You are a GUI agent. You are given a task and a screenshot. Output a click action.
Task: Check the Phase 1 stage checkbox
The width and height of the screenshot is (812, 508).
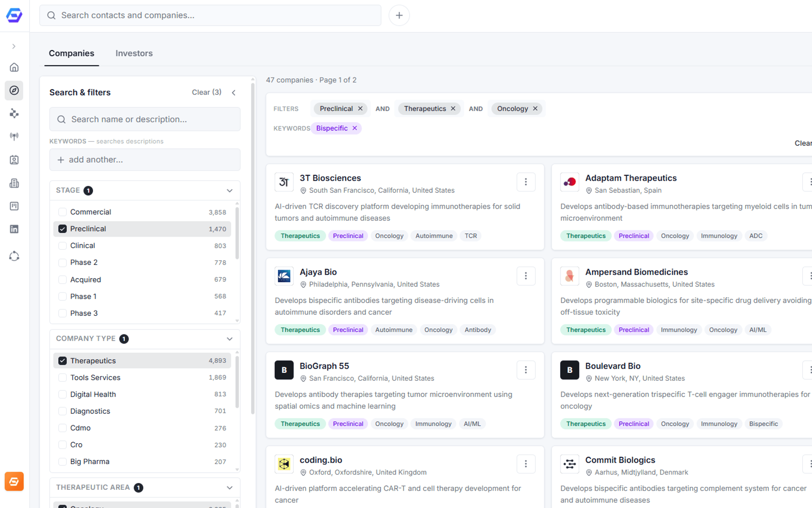pos(62,296)
